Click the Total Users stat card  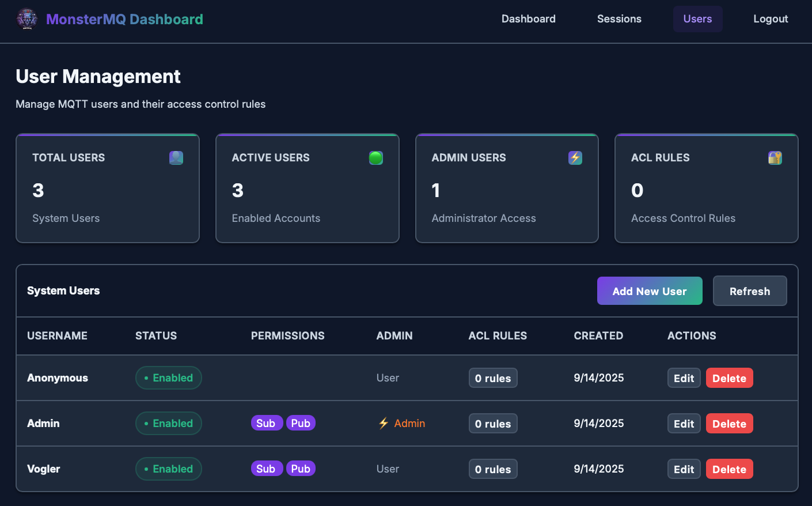coord(108,188)
